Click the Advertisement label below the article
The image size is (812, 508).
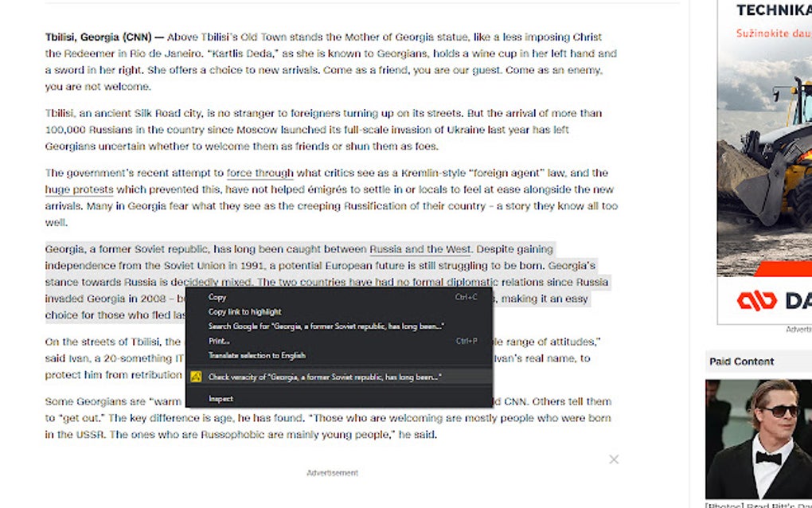pos(331,472)
